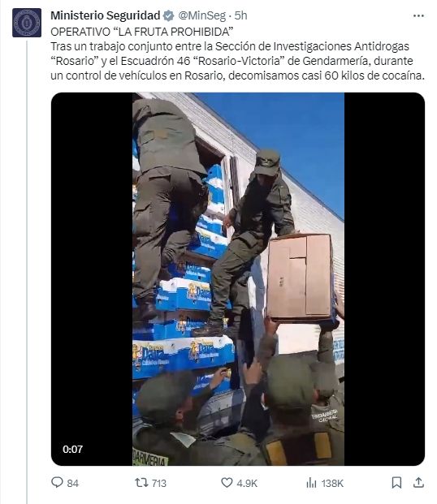Click the black left margin of the video
Viewport: 437px width, 504px height.
pyautogui.click(x=92, y=278)
